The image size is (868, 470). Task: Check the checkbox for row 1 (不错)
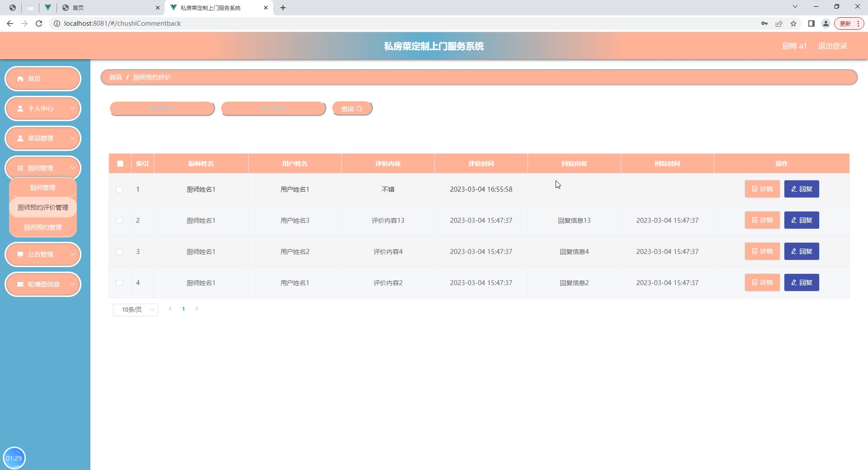(119, 189)
